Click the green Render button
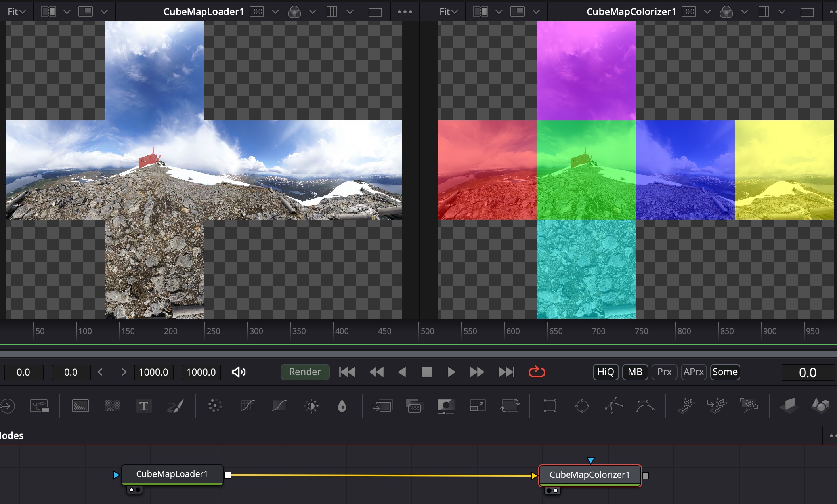The height and width of the screenshot is (504, 837). point(305,372)
